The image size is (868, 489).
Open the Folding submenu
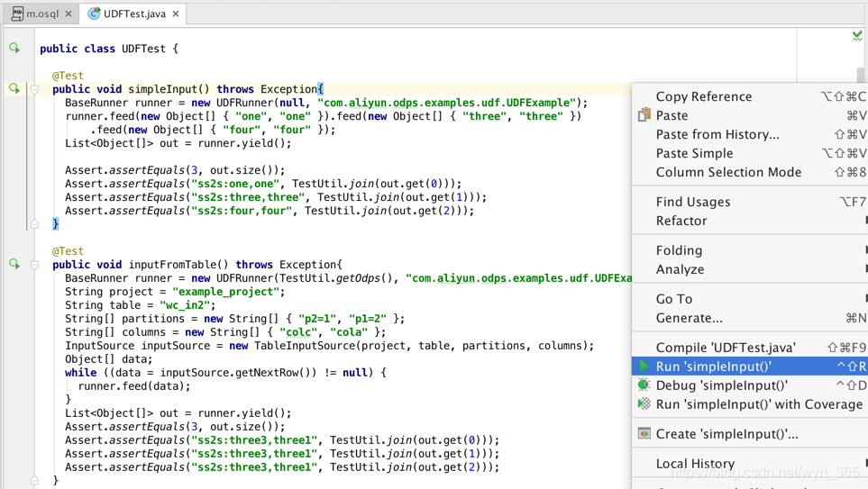750,250
